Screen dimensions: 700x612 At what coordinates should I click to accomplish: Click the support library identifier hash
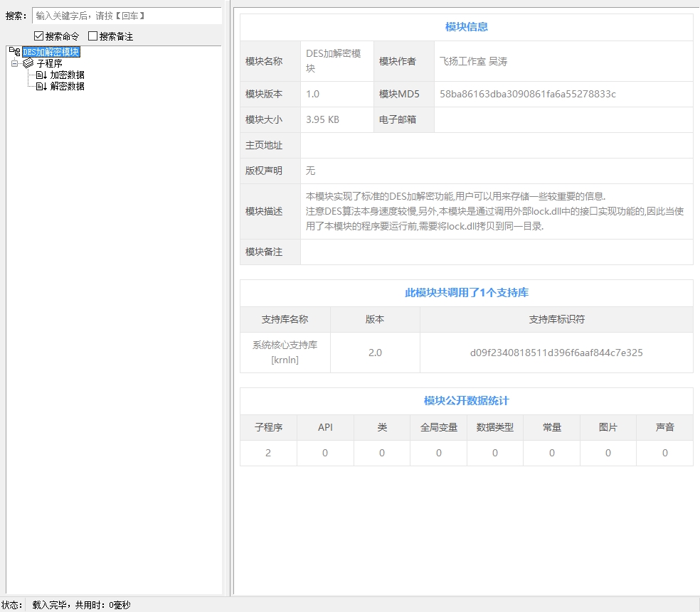click(556, 353)
